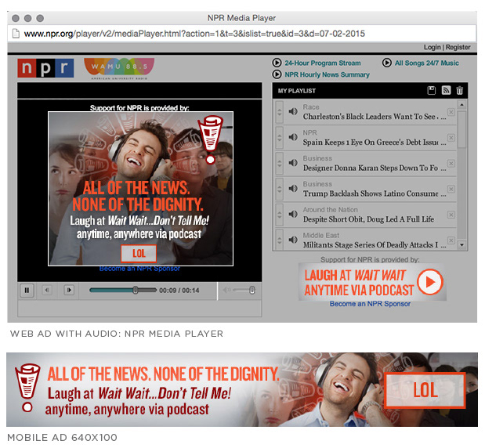Delete playlist with the trash icon
This screenshot has height=448, width=485.
tap(460, 90)
